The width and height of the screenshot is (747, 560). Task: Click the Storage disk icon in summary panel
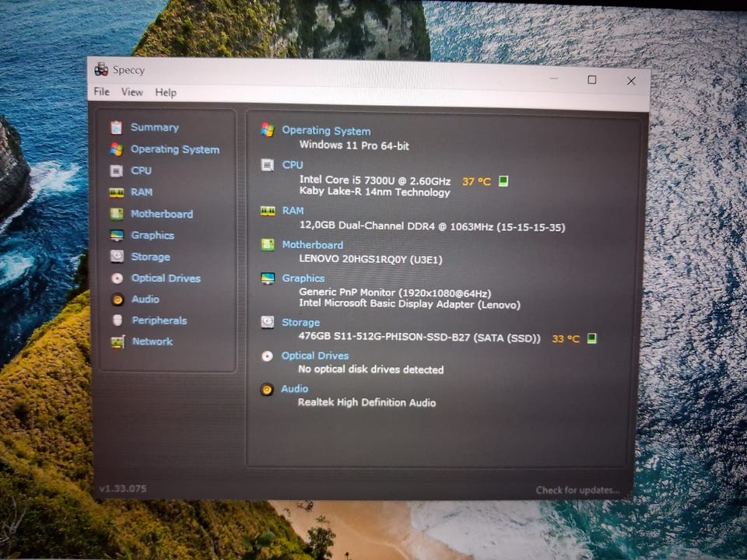267,322
